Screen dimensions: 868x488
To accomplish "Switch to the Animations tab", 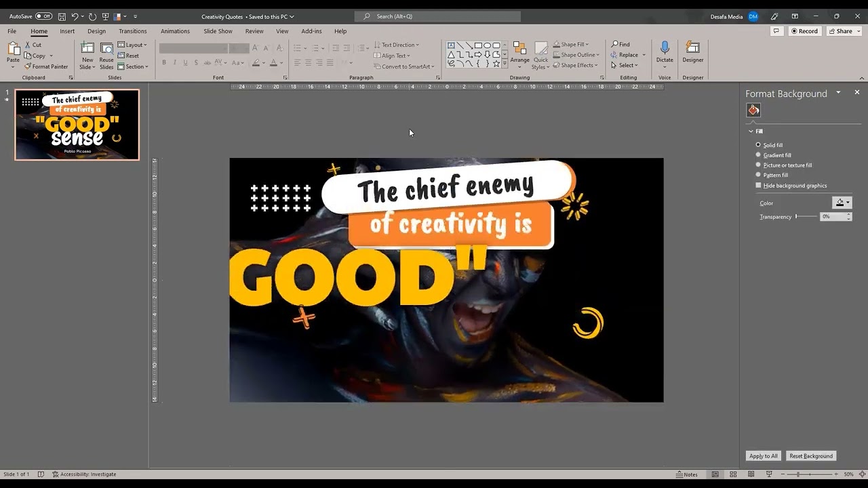I will click(175, 31).
